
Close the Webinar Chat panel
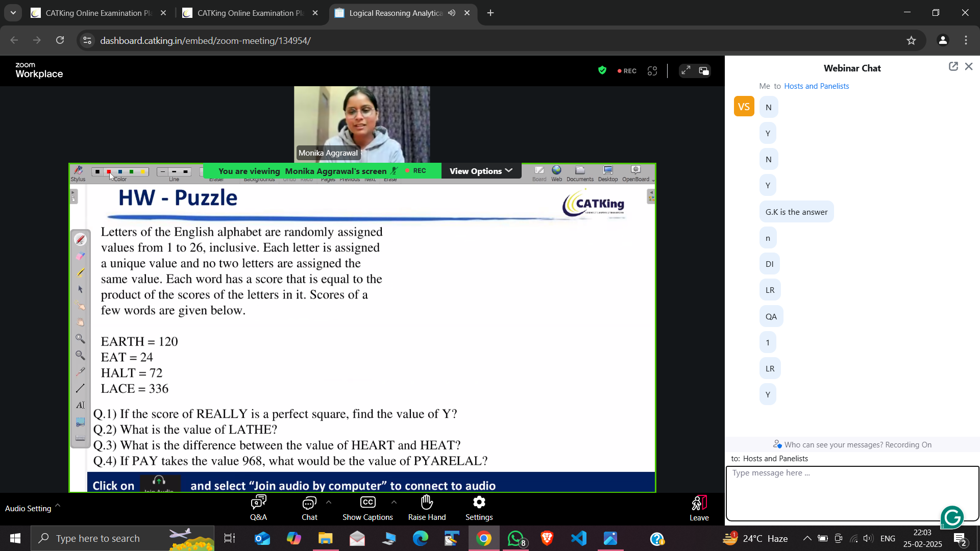point(969,66)
